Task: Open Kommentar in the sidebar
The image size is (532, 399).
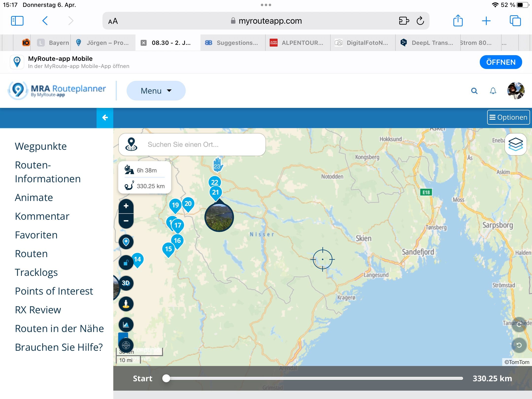Action: (42, 216)
